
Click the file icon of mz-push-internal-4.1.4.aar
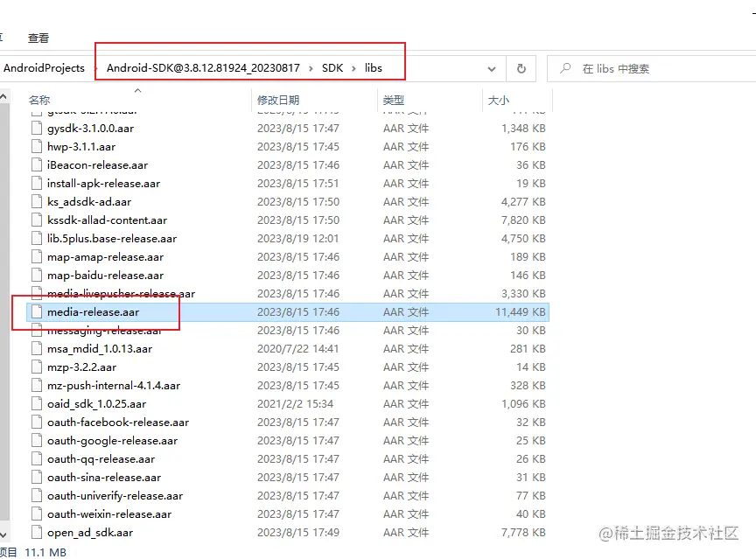tap(37, 385)
